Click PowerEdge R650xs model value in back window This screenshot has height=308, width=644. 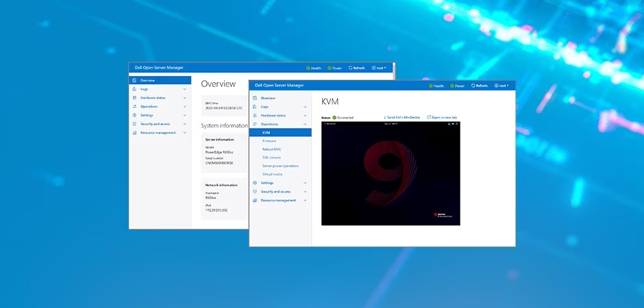(219, 152)
